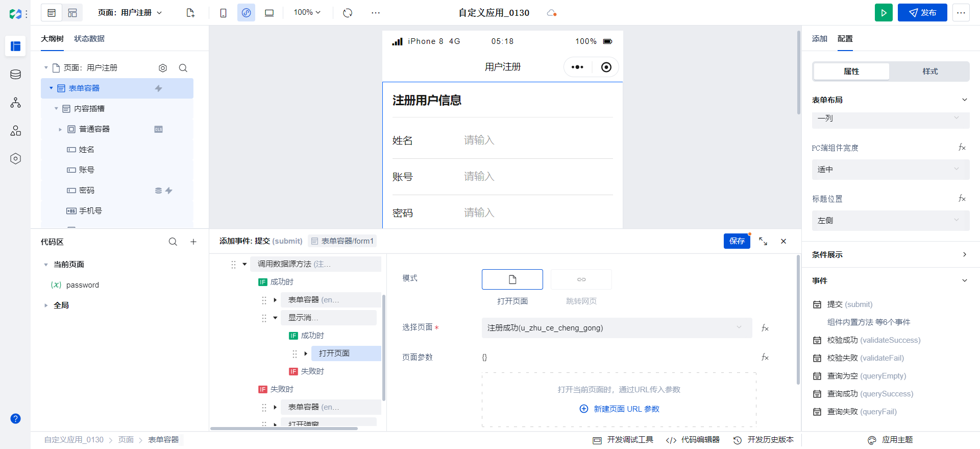Open the outline list view icon
Viewport: 980px width, 449px height.
pos(52,13)
